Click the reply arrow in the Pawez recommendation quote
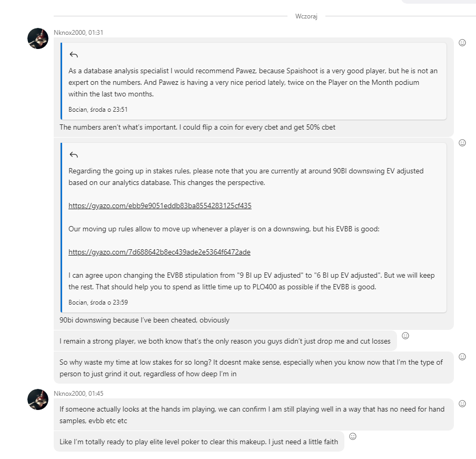 click(x=74, y=55)
